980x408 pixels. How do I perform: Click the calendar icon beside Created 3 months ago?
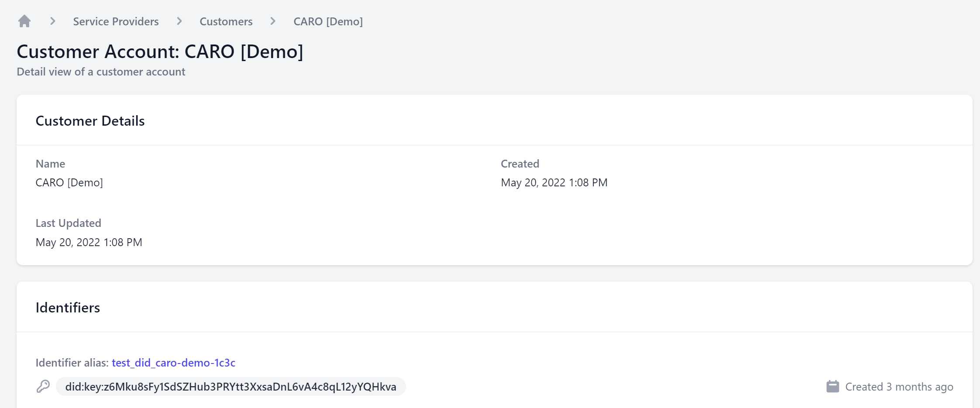pyautogui.click(x=833, y=386)
